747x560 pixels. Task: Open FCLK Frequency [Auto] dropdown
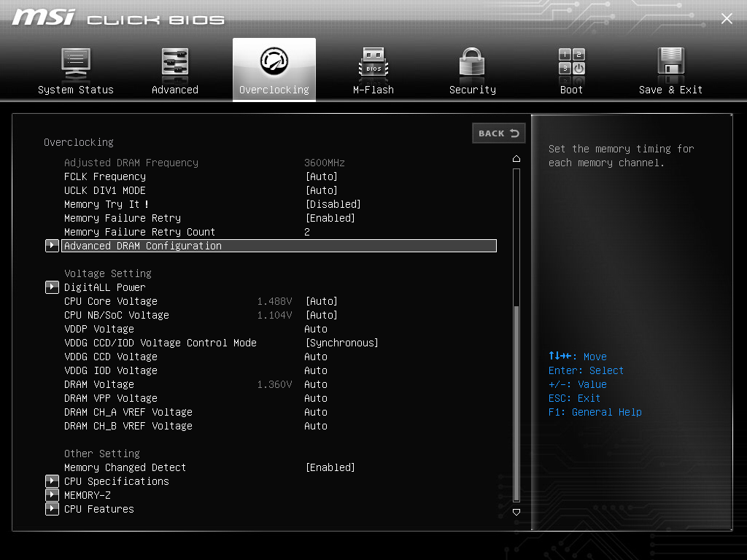click(x=322, y=176)
